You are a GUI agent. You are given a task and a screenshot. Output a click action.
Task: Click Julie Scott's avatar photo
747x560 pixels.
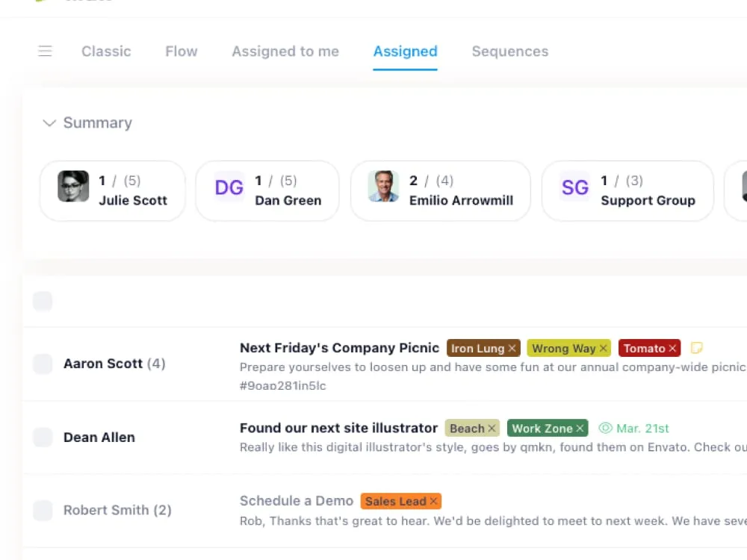tap(73, 186)
